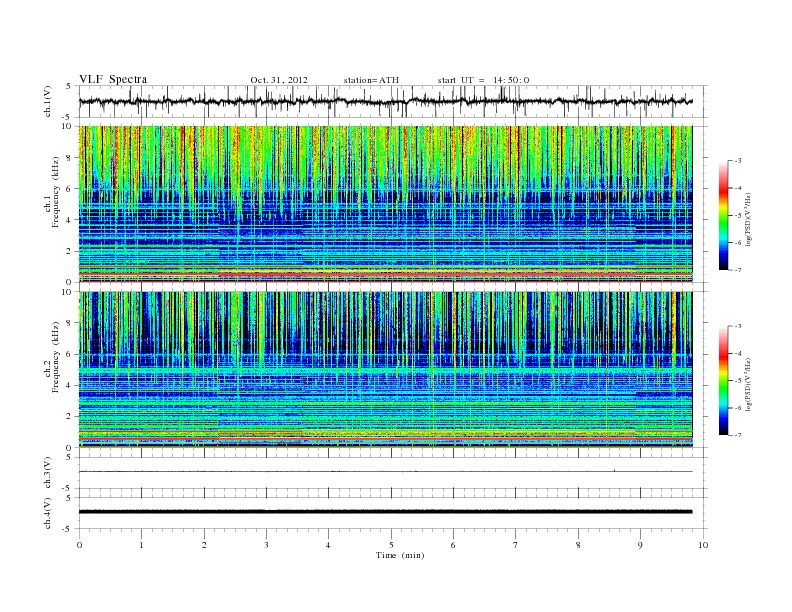Click the "7" tick on the Time axis
Viewport: 792px width, 612px height.
[516, 545]
